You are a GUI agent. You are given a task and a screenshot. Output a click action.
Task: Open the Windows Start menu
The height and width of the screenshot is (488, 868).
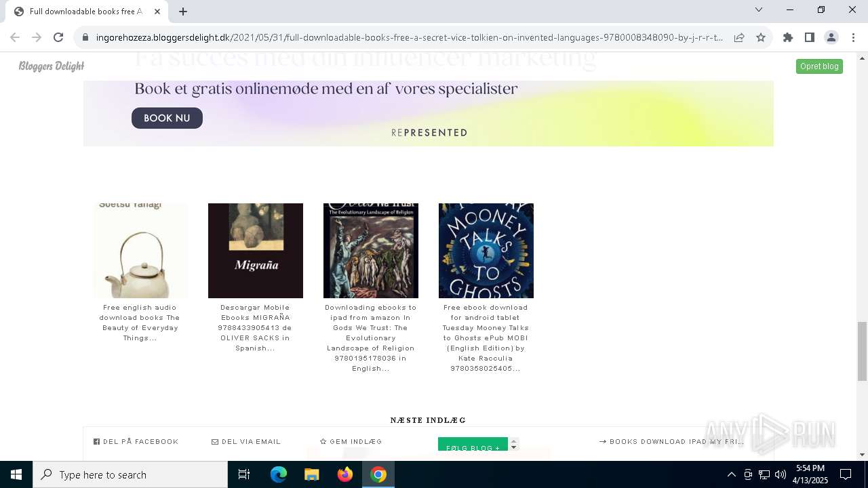coord(16,474)
